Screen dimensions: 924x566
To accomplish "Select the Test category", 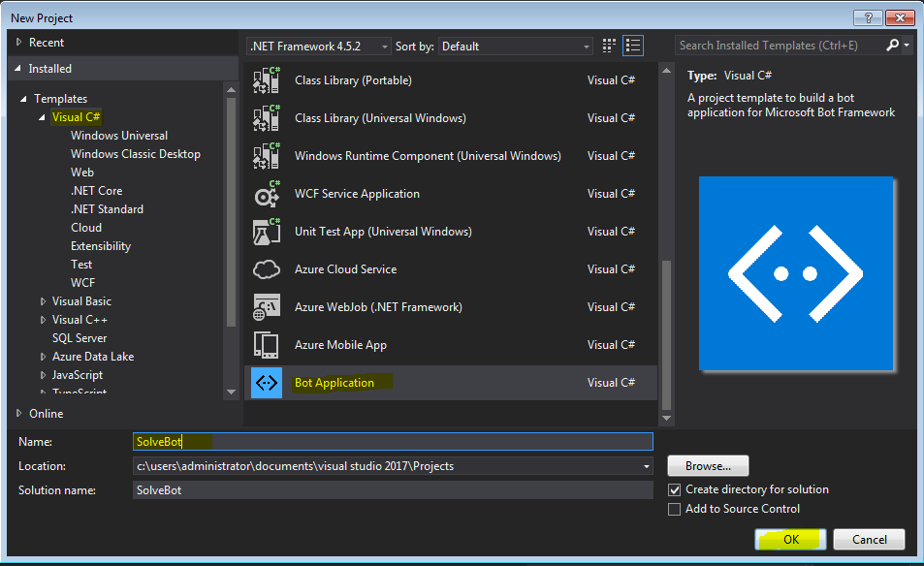I will tap(81, 265).
